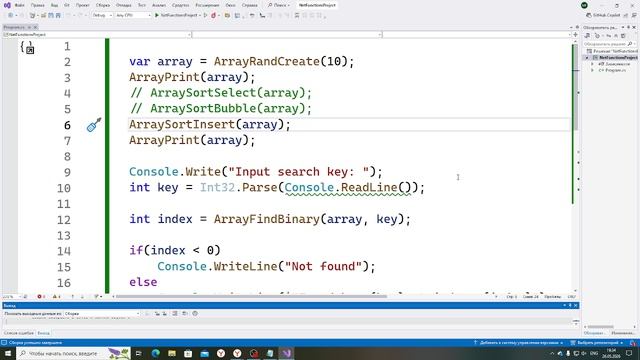Click the Windows Start button

click(8, 353)
